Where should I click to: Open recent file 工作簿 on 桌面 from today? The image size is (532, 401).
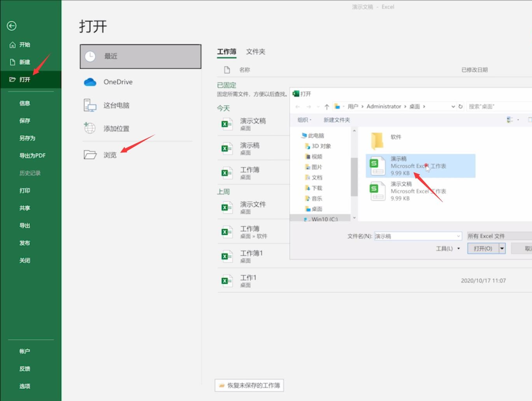(x=253, y=173)
